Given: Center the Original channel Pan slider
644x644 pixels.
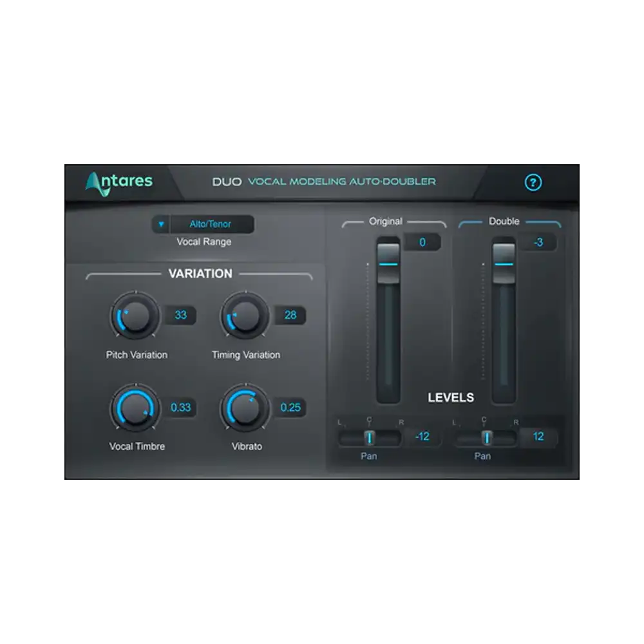Looking at the screenshot, I should [369, 437].
